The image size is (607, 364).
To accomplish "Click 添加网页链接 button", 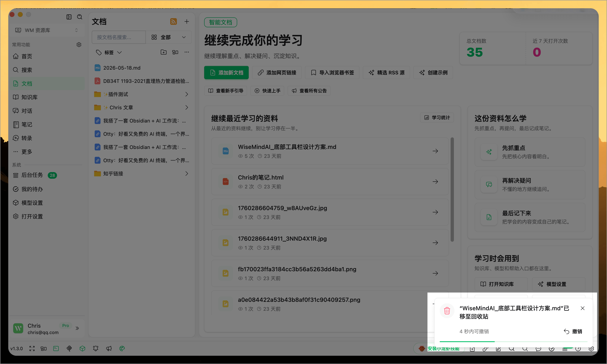I will (x=277, y=73).
